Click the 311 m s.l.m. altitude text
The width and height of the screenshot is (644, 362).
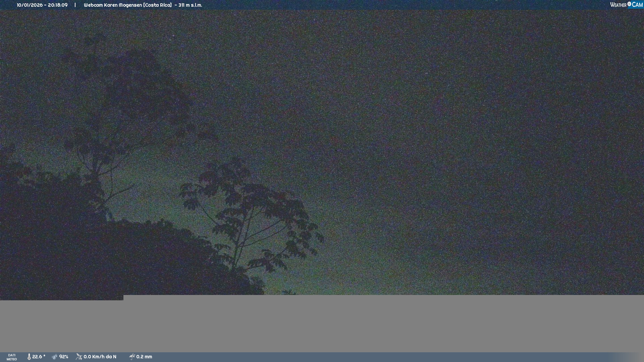(x=190, y=5)
